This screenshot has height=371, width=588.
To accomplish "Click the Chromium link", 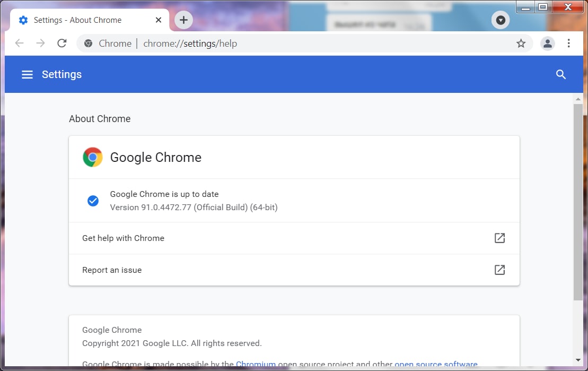I will point(256,364).
